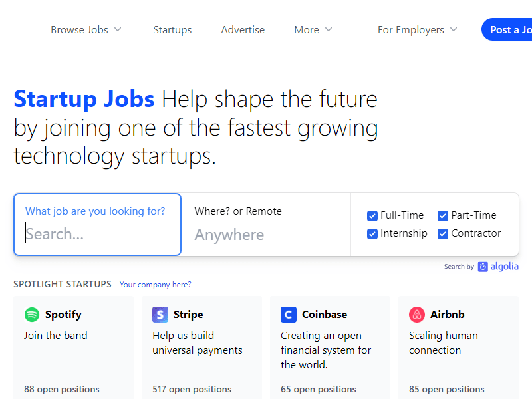This screenshot has height=399, width=532.
Task: Click the Coinbase logo icon
Action: 289,315
